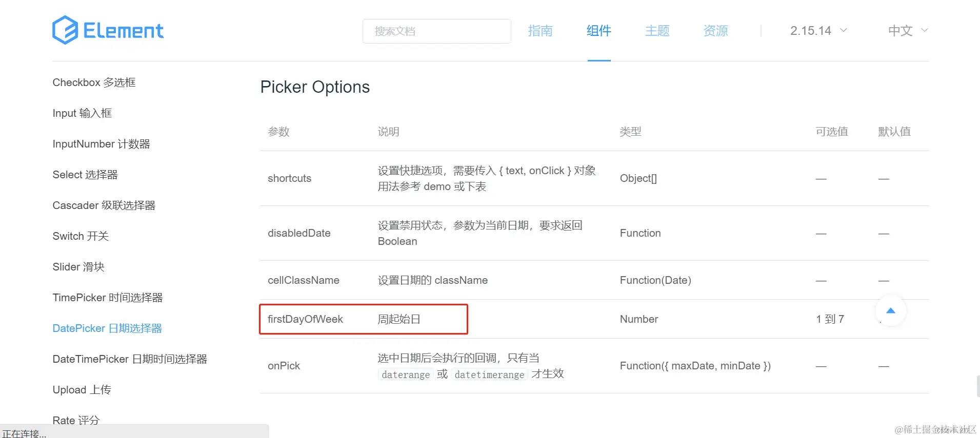Select the 组件 navigation item

tap(598, 31)
